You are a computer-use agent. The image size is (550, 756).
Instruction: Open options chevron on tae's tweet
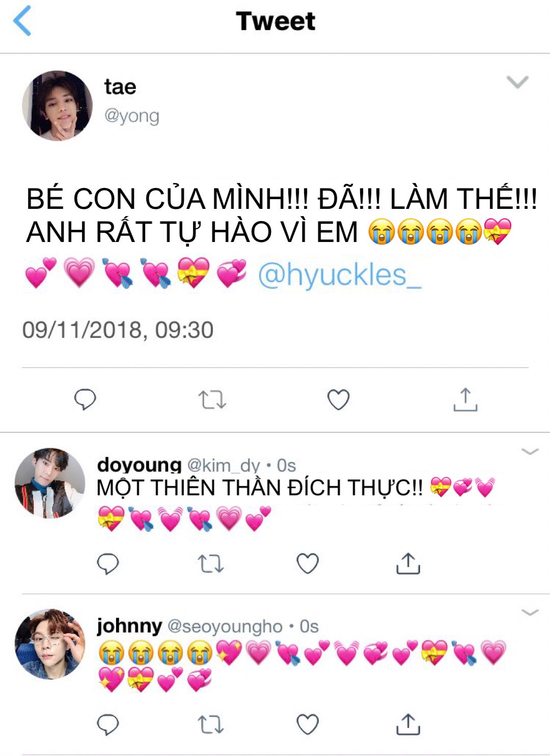coord(517,82)
